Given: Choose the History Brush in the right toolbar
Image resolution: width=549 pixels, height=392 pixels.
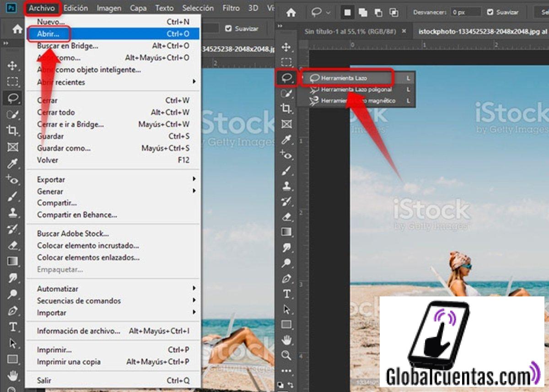Looking at the screenshot, I should coord(286,201).
